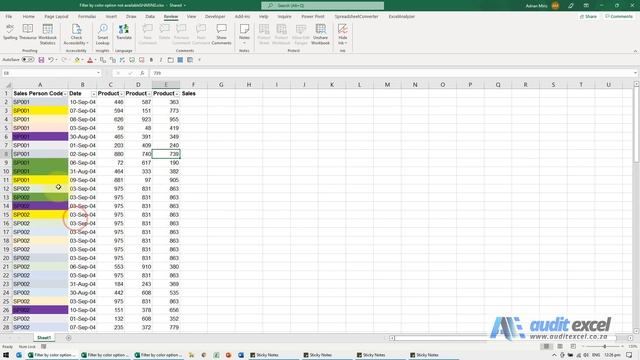Open the Thesaurus tool
Image resolution: width=640 pixels, height=360 pixels.
[x=28, y=32]
